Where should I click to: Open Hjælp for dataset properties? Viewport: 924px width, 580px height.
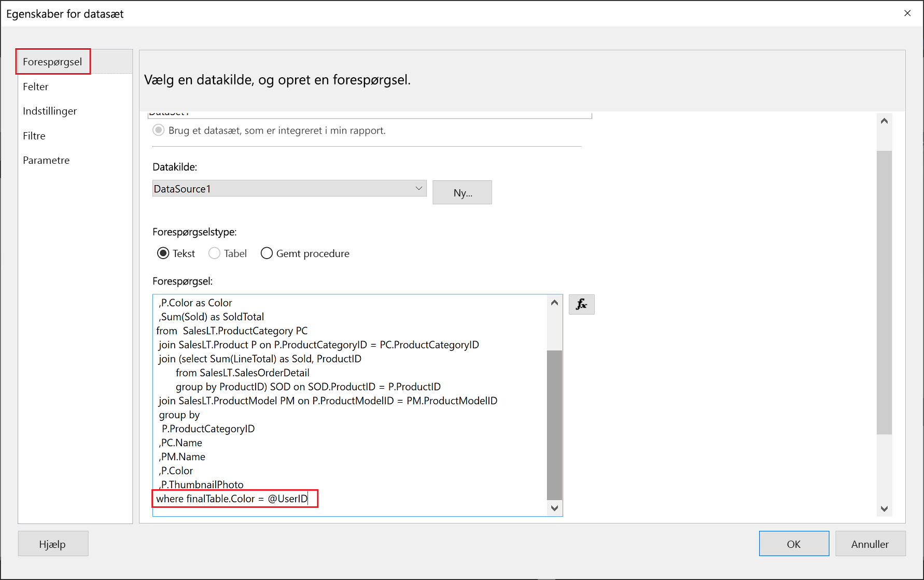pos(53,543)
